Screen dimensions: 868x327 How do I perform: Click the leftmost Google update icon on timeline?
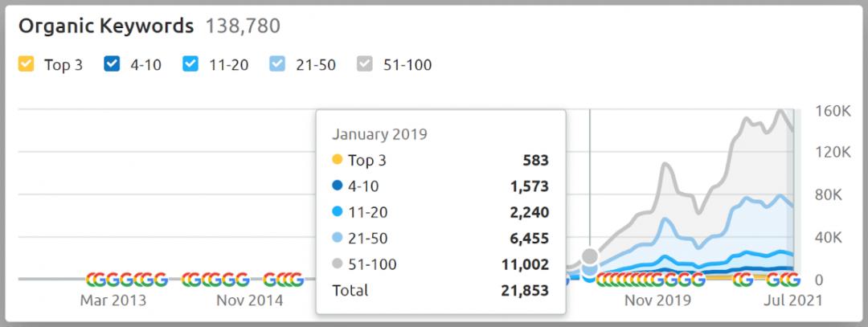[x=92, y=280]
